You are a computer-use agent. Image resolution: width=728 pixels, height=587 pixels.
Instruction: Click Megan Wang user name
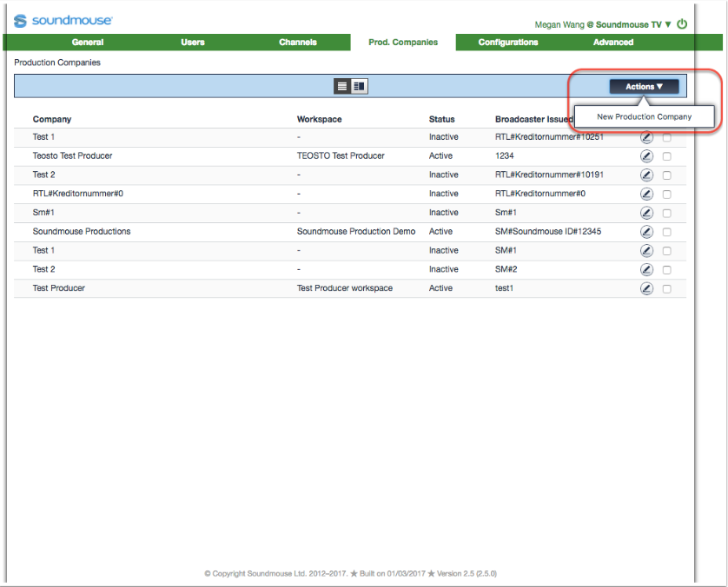coord(559,24)
